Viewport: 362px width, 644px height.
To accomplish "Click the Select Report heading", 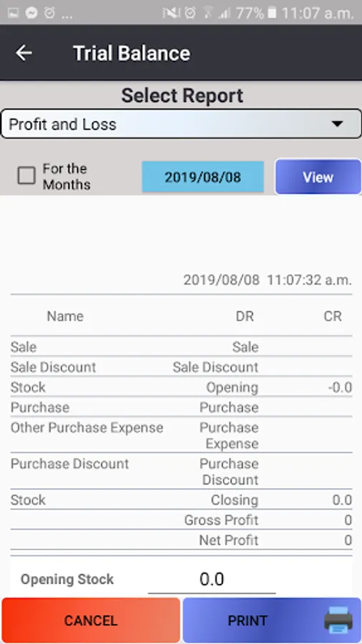I will tap(182, 95).
